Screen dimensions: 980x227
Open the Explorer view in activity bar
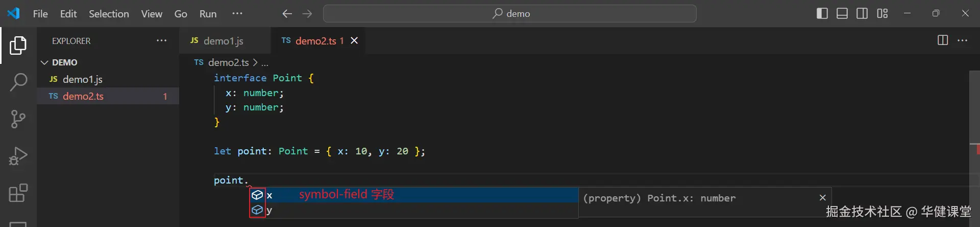pos(18,46)
